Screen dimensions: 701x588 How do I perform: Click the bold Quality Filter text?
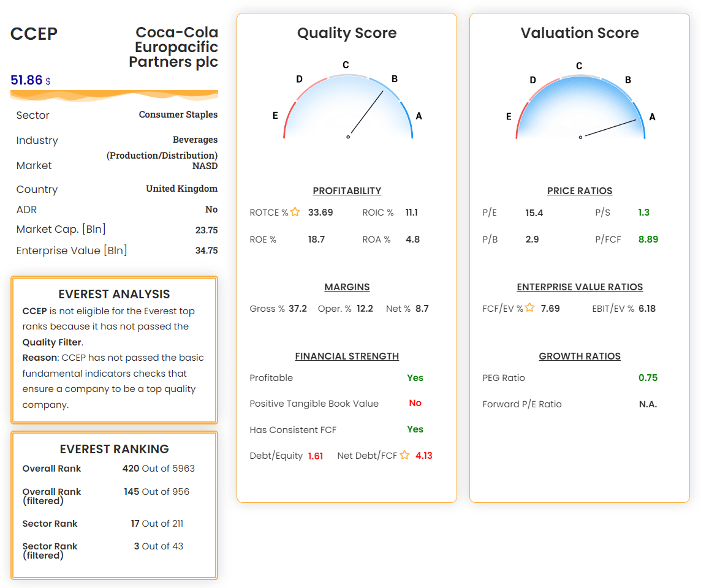point(52,342)
